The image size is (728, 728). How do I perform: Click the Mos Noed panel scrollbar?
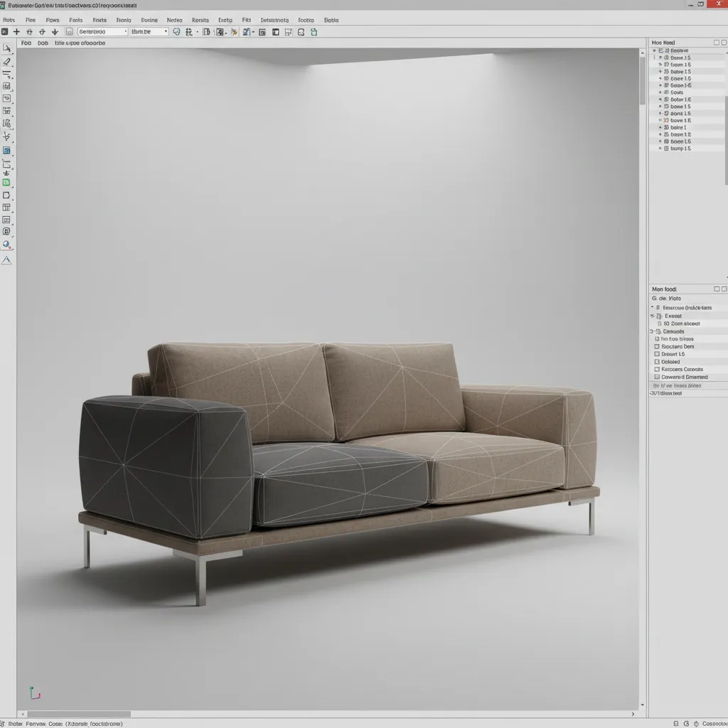(726, 139)
